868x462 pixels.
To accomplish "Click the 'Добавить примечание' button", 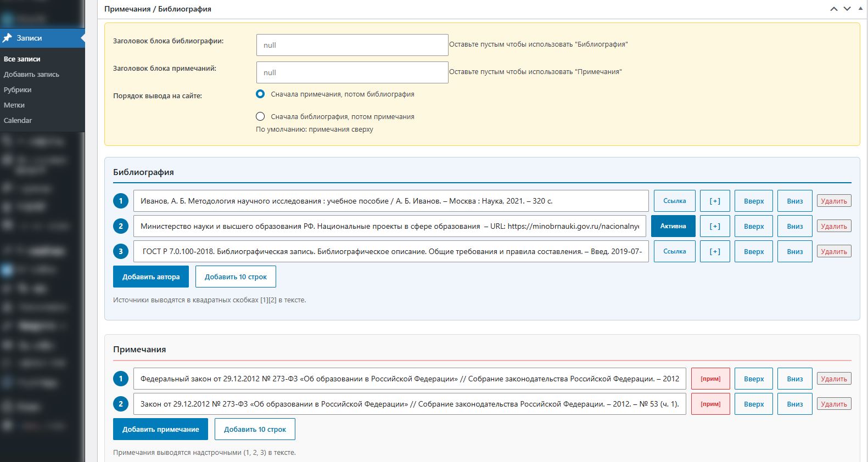I will (x=160, y=429).
